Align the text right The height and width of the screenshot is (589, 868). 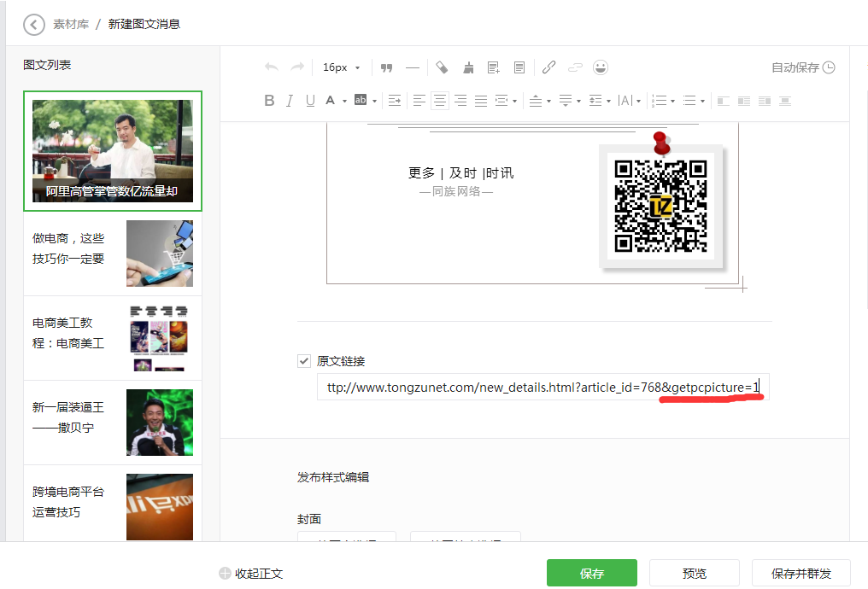[460, 101]
